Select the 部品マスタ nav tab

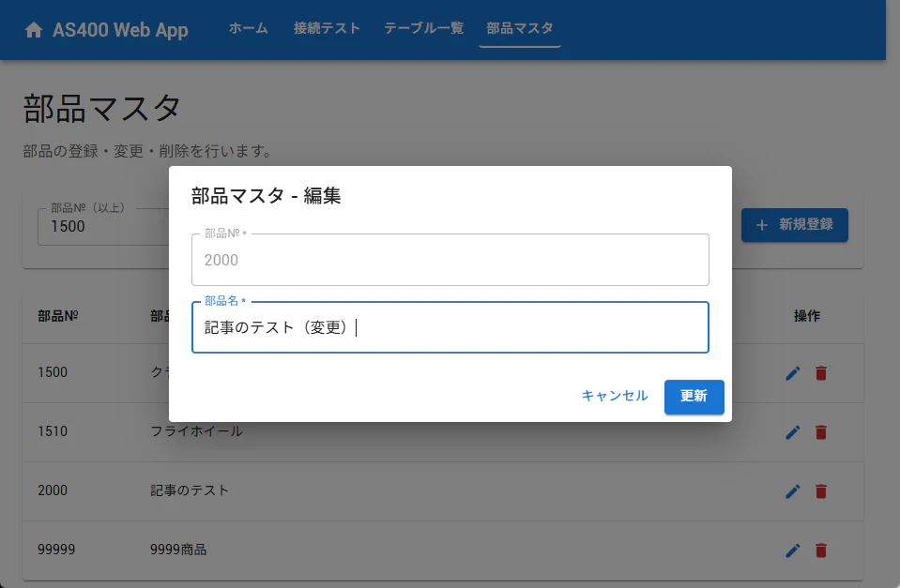(520, 28)
